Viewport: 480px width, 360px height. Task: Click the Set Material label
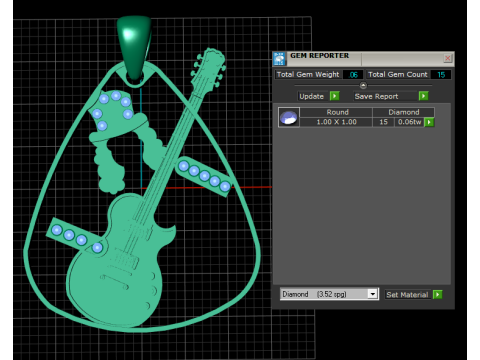pos(407,295)
